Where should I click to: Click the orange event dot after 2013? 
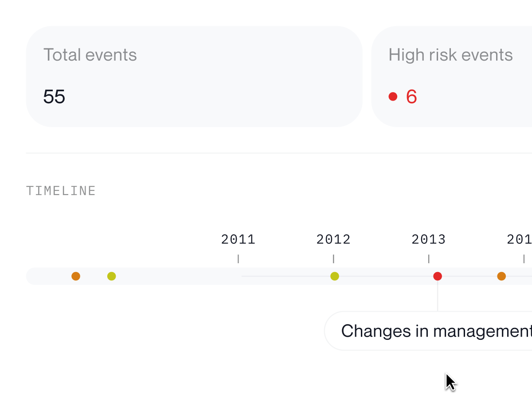[501, 276]
